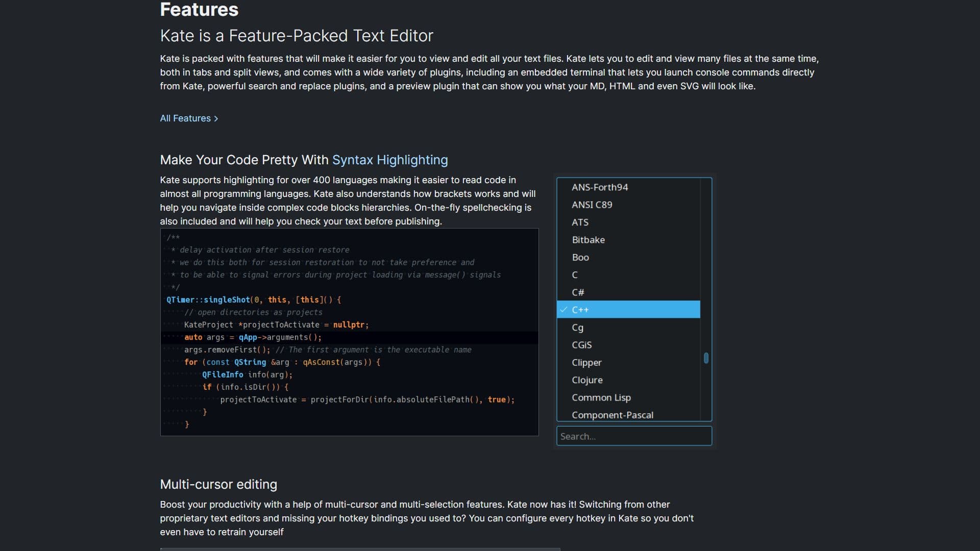Click 'Kate is a Feature-Packed Text Editor' subtitle
Viewport: 980px width, 551px height.
[x=297, y=36]
